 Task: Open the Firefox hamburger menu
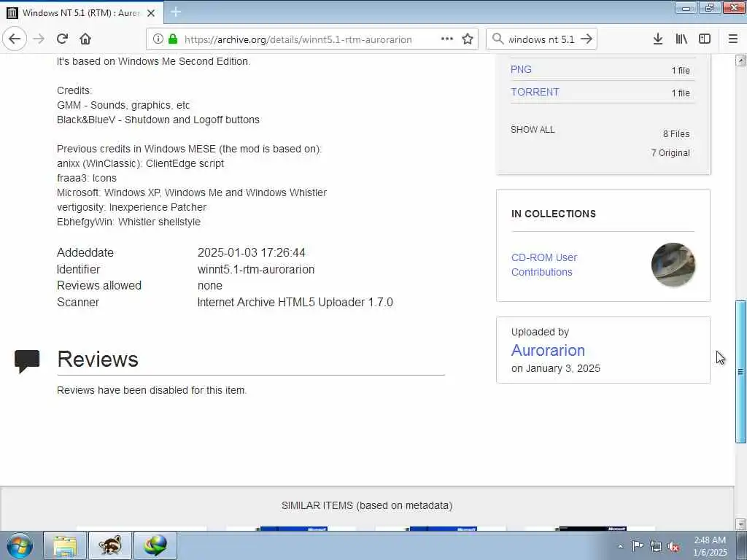point(733,39)
